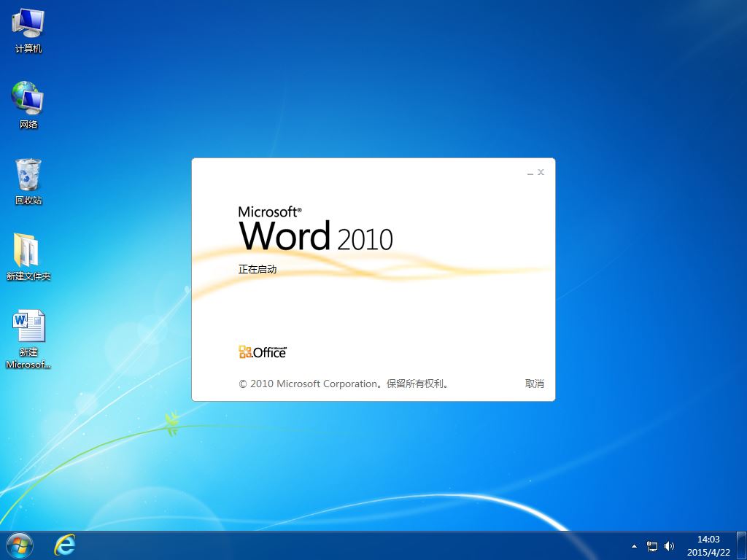This screenshot has height=560, width=747.
Task: Open the Windows Start menu
Action: [x=20, y=545]
